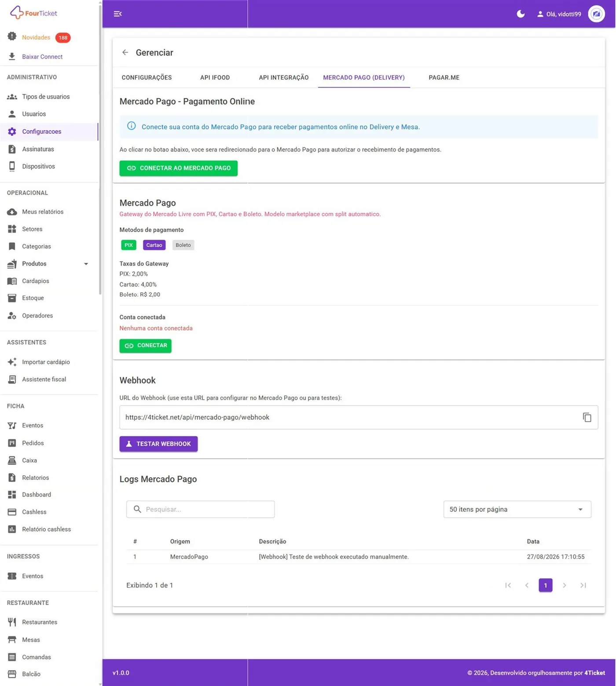The width and height of the screenshot is (616, 686).
Task: Go back using the arrow beside Gerenciar
Action: click(125, 52)
